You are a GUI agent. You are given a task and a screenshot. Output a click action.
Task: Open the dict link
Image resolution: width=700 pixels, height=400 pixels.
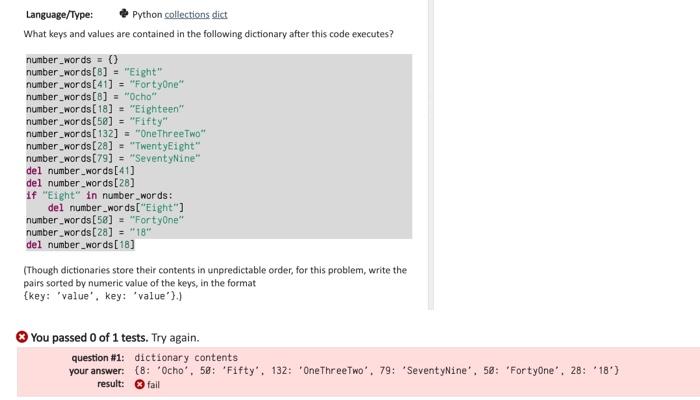pos(220,14)
